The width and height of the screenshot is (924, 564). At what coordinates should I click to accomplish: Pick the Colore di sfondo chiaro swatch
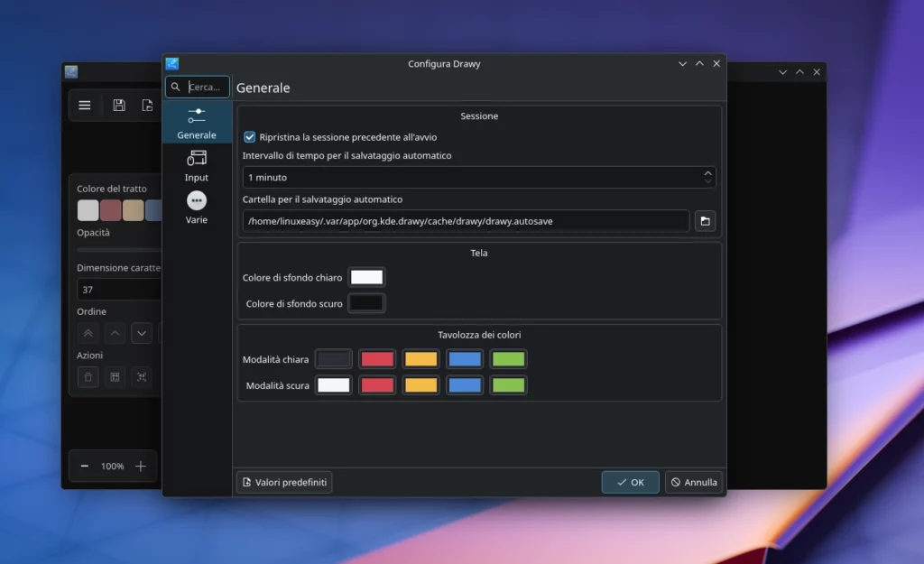tap(366, 277)
